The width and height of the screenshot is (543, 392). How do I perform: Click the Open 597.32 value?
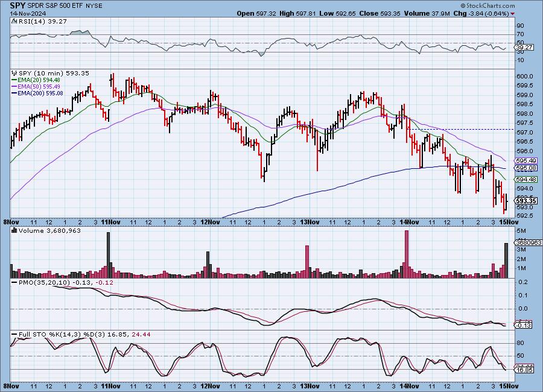(x=256, y=13)
